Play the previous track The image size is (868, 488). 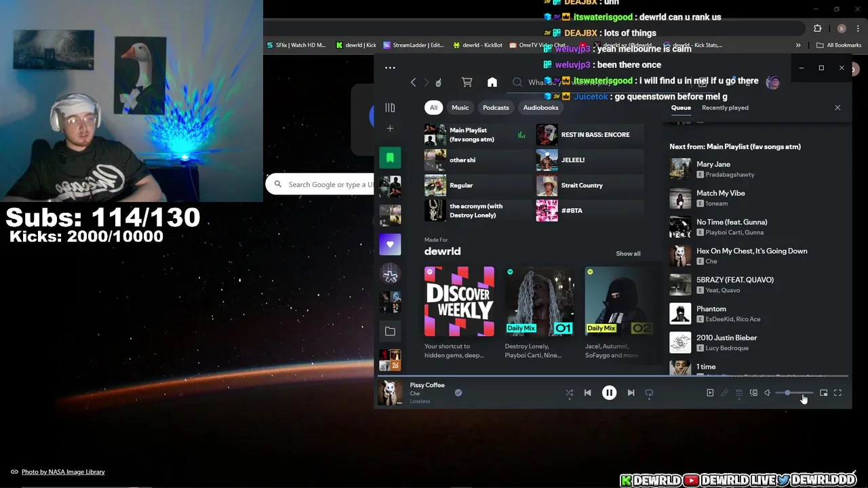[x=588, y=392]
